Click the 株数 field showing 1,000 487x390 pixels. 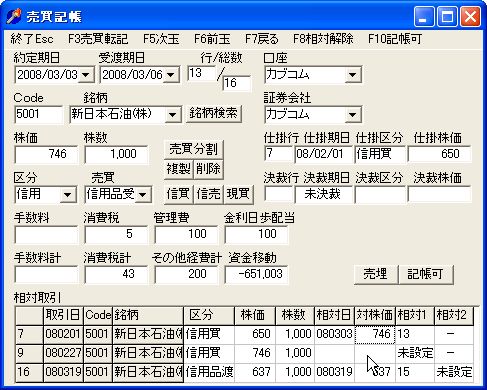(116, 154)
